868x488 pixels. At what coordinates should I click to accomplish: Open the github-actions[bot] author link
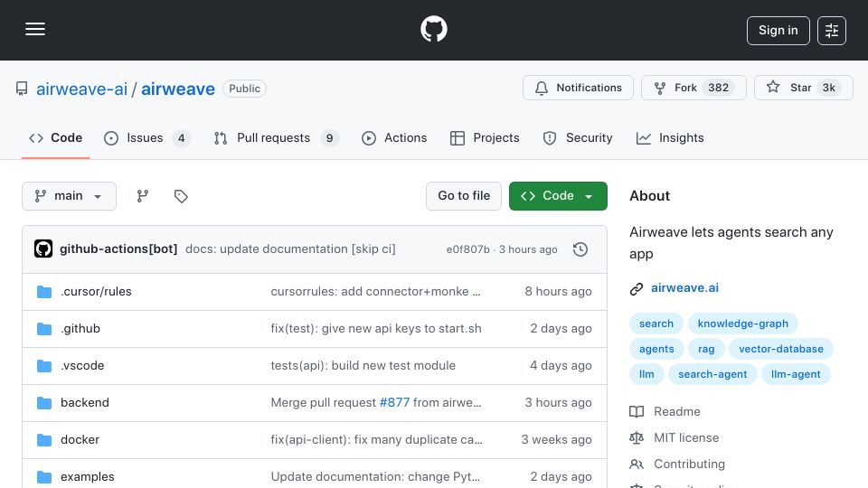(118, 249)
